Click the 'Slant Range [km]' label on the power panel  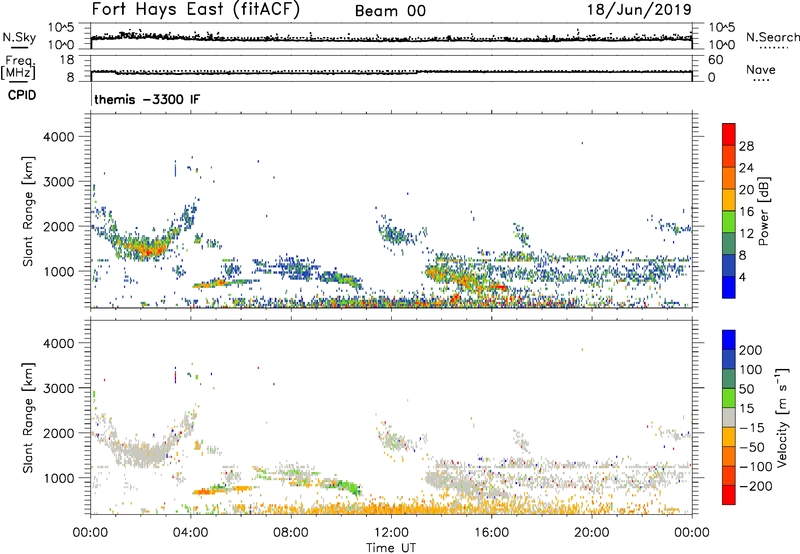click(28, 211)
